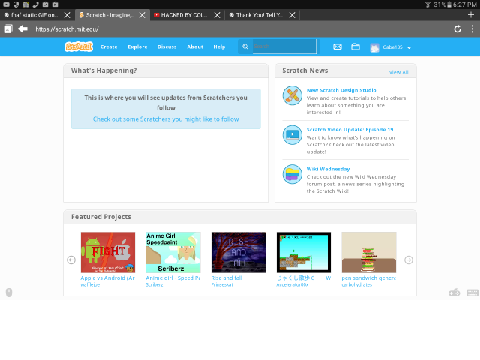Open a new browser tab with plus
480x360 pixels.
471,15
